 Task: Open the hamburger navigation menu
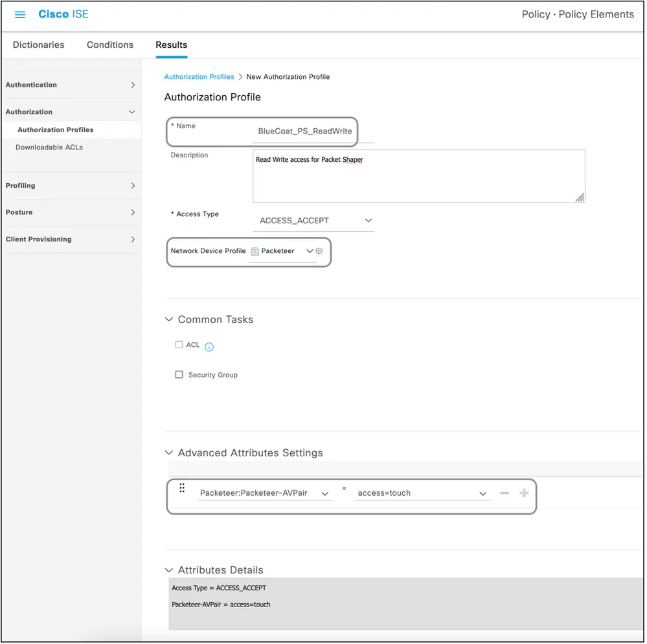click(x=19, y=14)
